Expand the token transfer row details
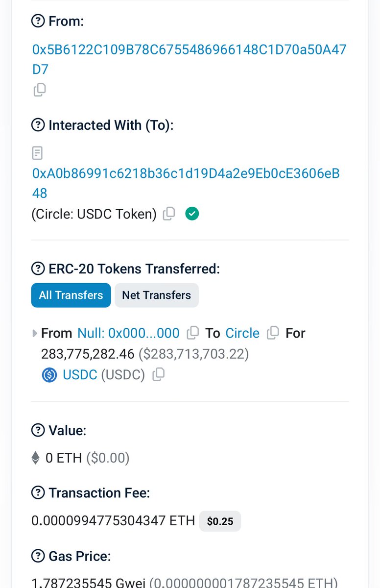380x588 pixels. click(34, 333)
